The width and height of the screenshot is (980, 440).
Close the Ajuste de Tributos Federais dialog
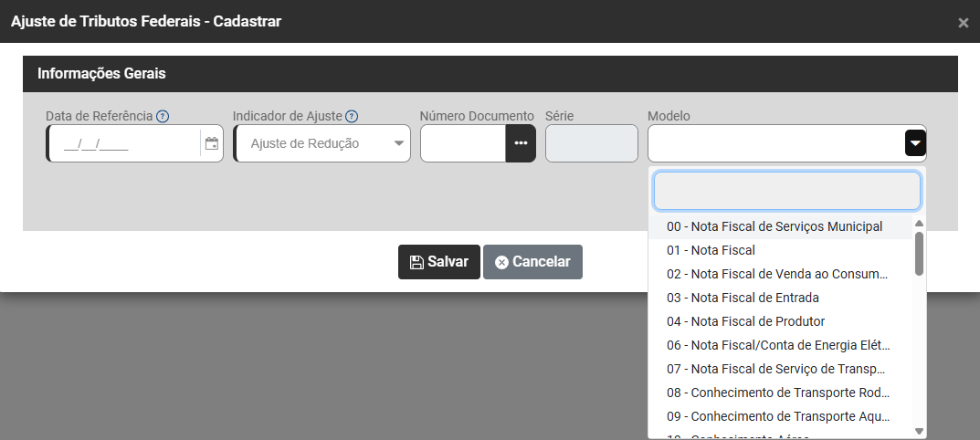[x=963, y=23]
